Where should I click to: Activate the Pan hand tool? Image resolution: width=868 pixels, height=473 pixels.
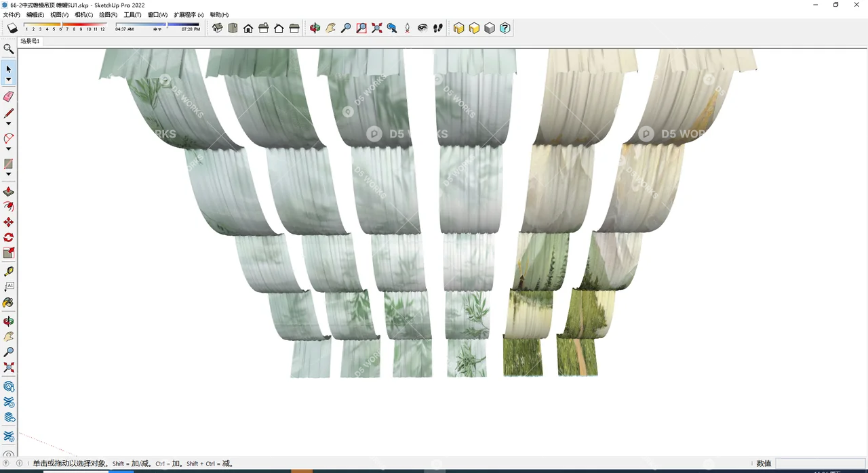[x=330, y=28]
